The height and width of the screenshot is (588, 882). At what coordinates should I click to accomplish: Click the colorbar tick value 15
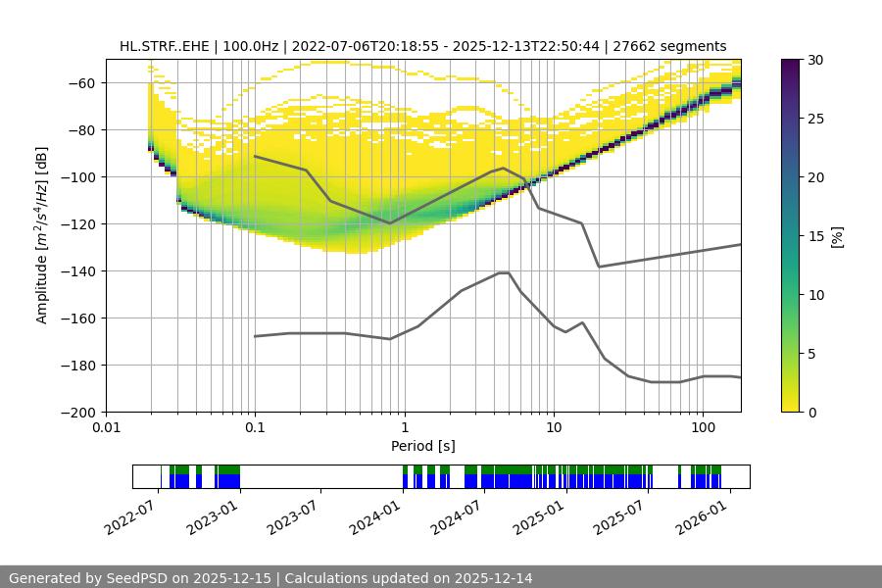[x=811, y=236]
